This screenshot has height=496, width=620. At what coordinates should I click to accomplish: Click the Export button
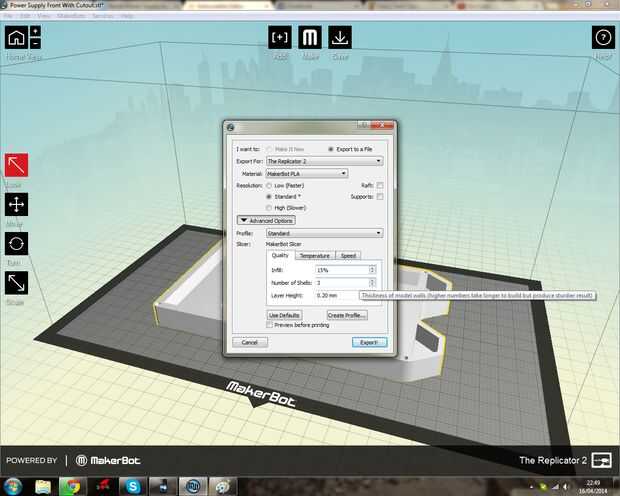click(369, 342)
